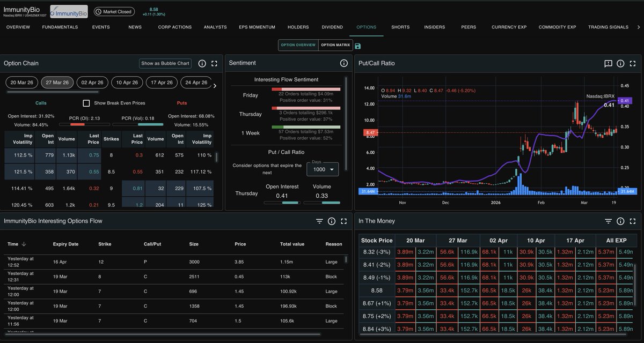Open Currency Exp tab
Viewport: 644px width, 343px height.
[x=509, y=27]
